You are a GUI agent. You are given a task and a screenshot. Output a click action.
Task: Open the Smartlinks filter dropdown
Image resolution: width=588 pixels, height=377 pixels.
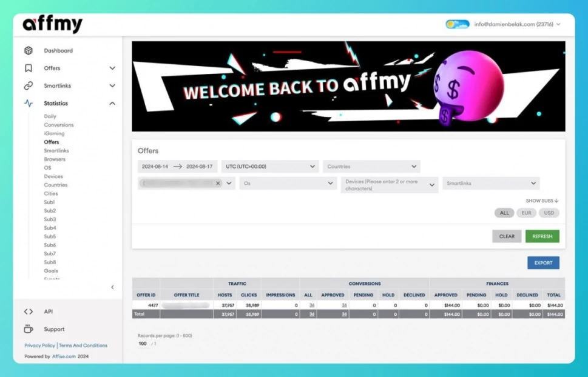tap(491, 183)
